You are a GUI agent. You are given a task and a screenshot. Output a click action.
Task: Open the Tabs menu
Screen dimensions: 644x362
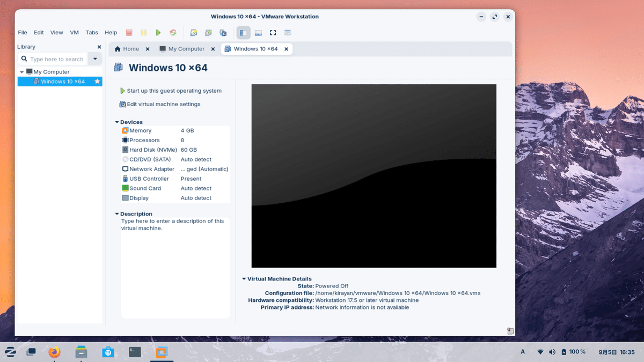(x=92, y=33)
